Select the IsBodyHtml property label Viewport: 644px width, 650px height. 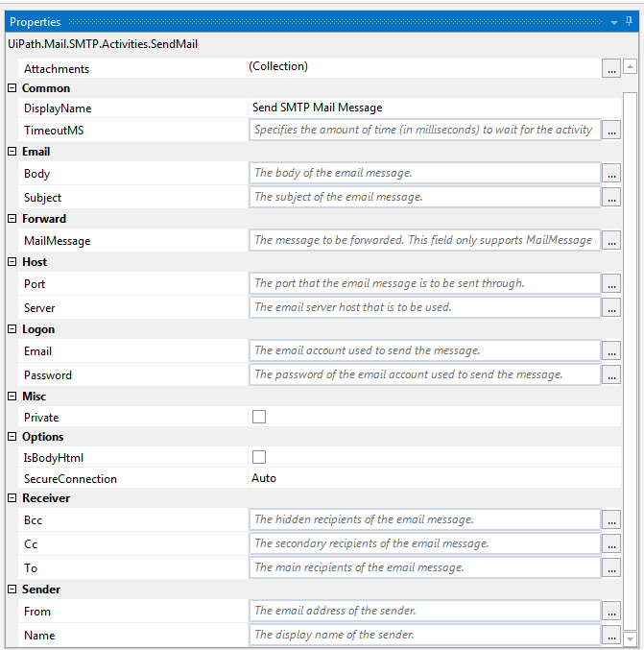(x=54, y=458)
